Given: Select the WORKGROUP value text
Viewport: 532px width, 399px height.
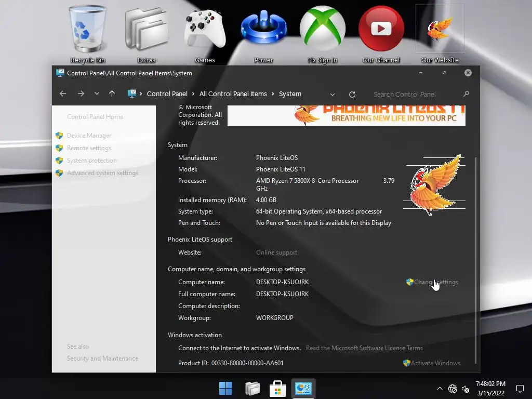Looking at the screenshot, I should (x=274, y=318).
